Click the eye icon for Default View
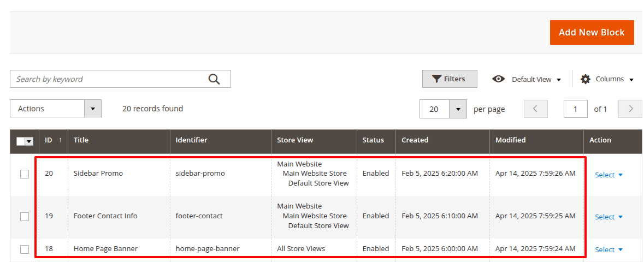This screenshot has height=262, width=644. (x=498, y=79)
